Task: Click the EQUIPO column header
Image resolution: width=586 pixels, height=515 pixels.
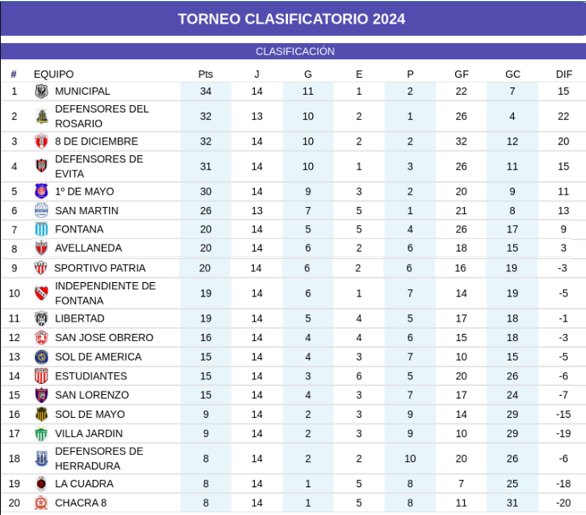Action: [54, 74]
